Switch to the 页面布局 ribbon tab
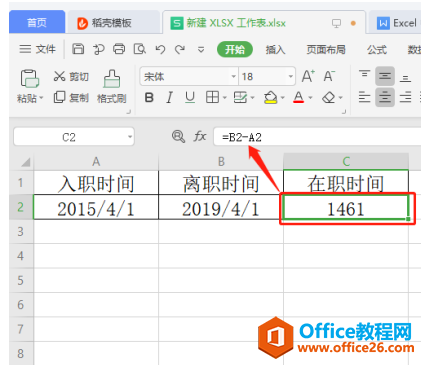 pyautogui.click(x=326, y=50)
